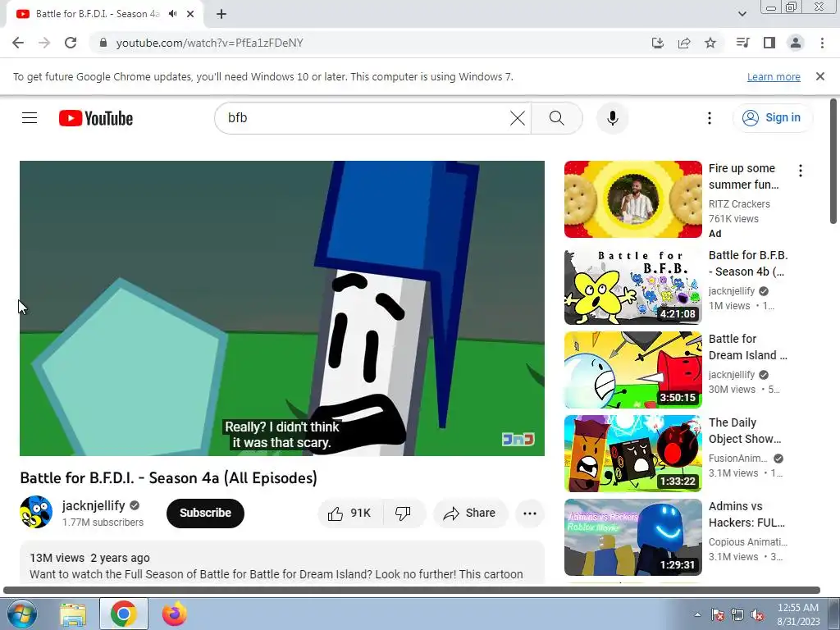The height and width of the screenshot is (630, 840).
Task: Open RITZ Crackers ad thumbnail
Action: pyautogui.click(x=632, y=199)
